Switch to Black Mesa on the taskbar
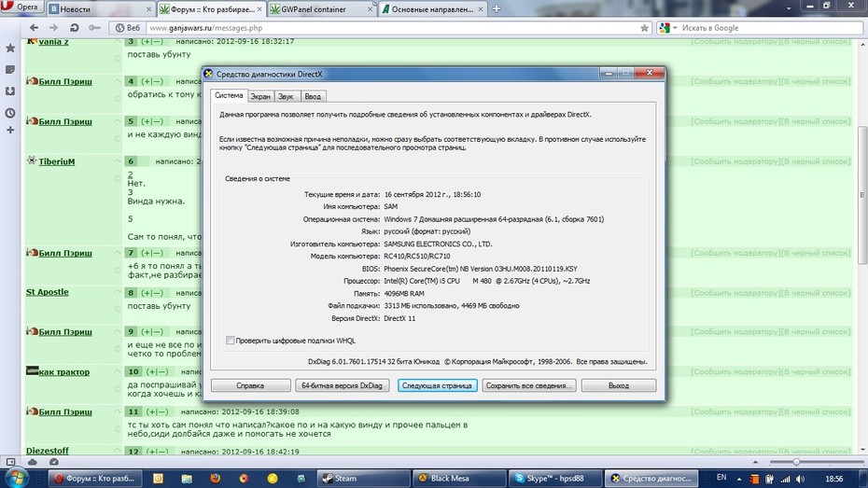Screen dimensions: 868x488 click(459, 479)
